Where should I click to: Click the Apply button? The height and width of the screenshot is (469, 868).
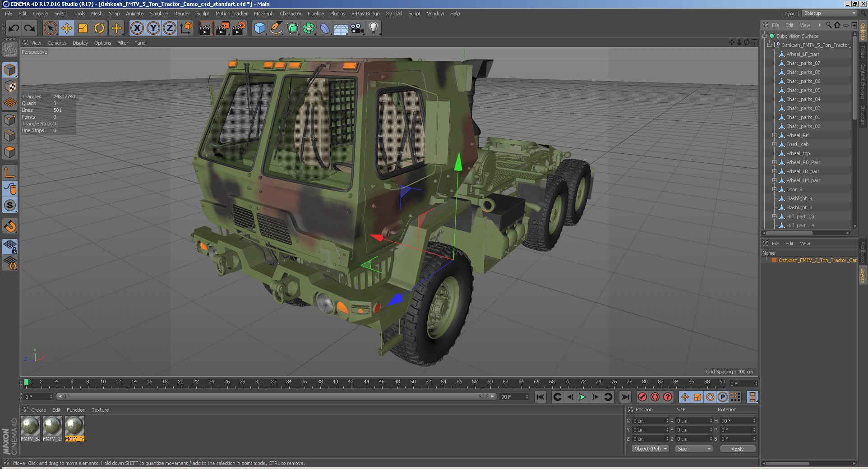click(738, 449)
